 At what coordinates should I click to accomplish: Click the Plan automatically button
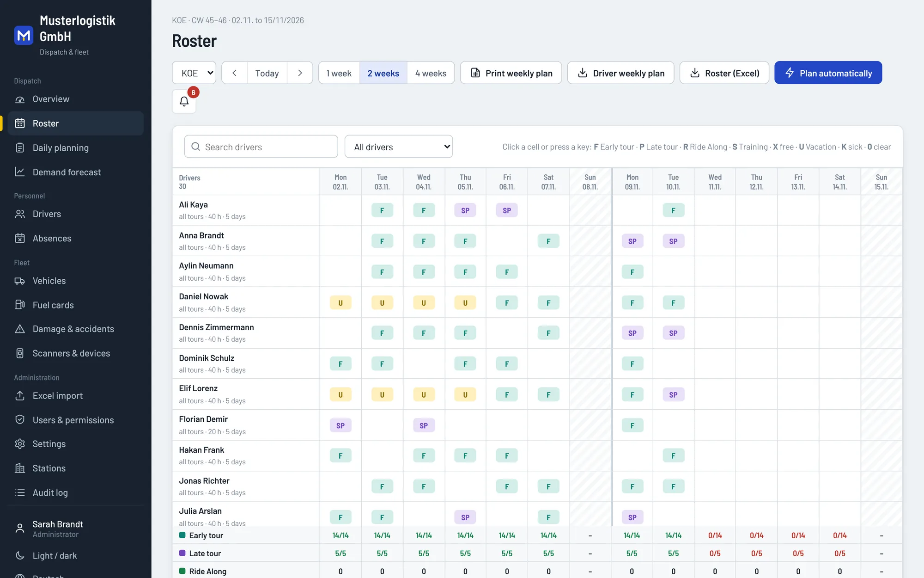(x=828, y=73)
